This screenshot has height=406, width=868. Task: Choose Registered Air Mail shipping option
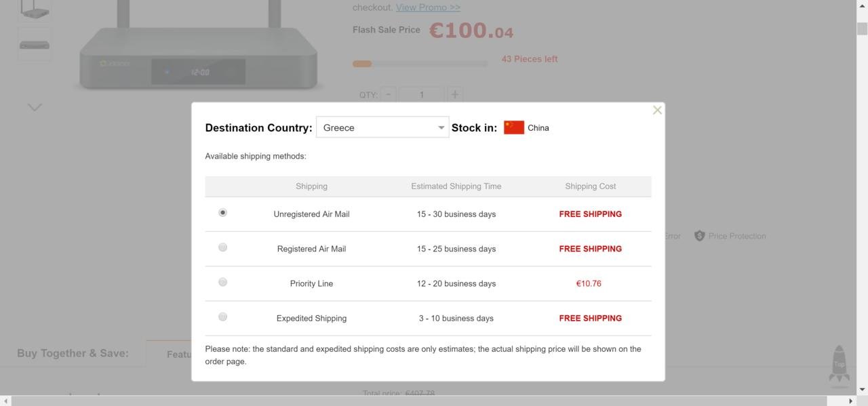coord(222,247)
